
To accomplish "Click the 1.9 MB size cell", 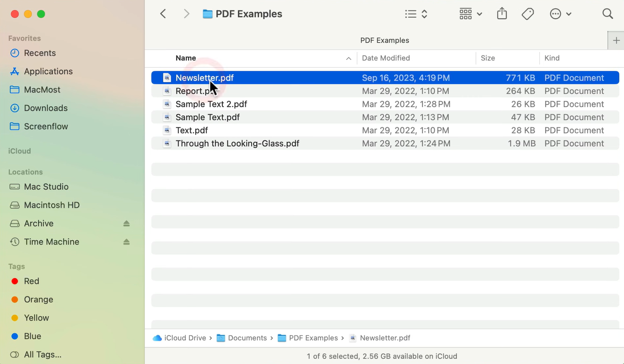I will click(521, 143).
